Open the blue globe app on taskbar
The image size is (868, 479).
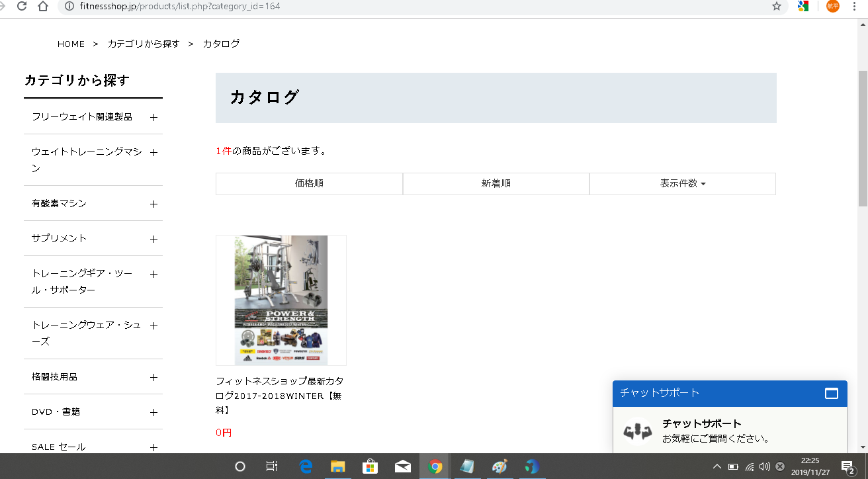531,466
